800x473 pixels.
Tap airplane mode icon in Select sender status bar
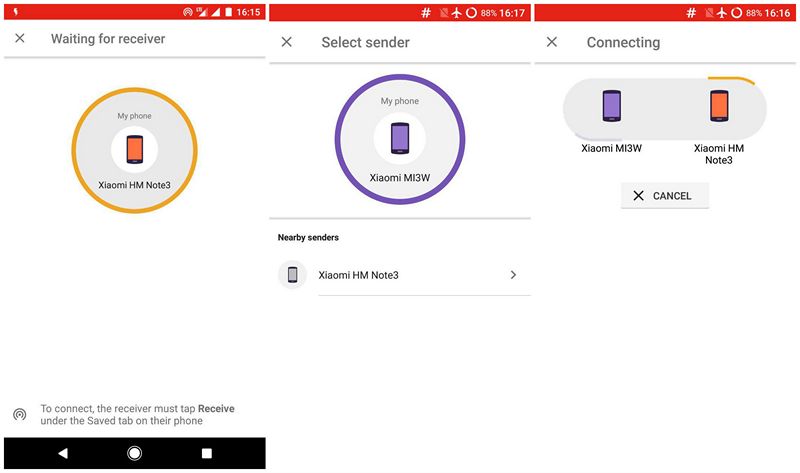pyautogui.click(x=457, y=12)
